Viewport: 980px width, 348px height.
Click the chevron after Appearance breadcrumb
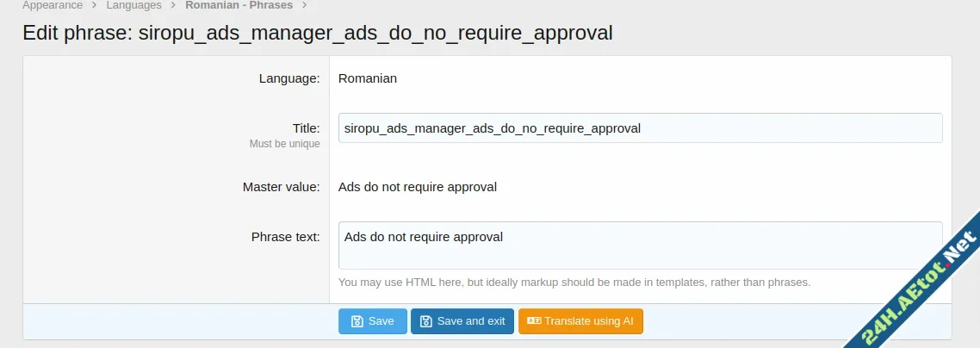tap(94, 5)
